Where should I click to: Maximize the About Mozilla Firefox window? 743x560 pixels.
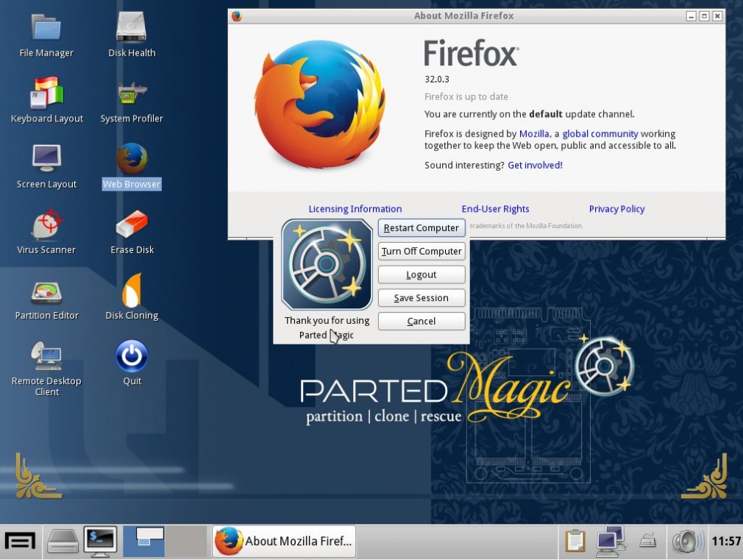tap(705, 16)
